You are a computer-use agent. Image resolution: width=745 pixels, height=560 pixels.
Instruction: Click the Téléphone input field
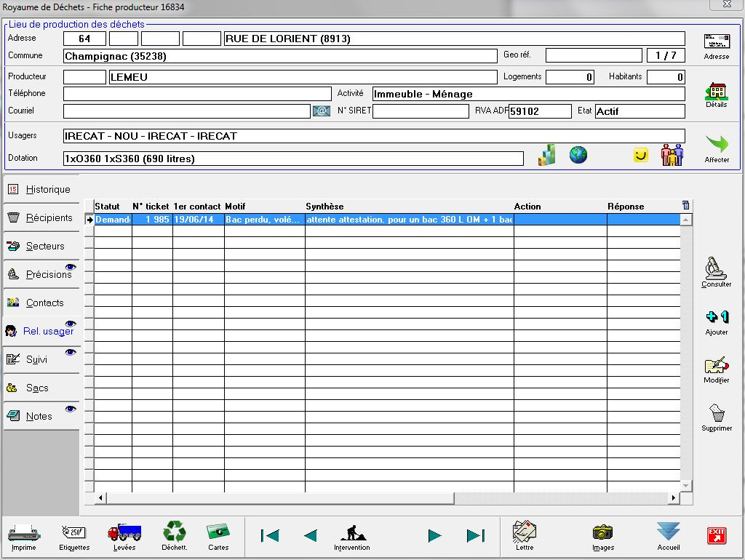click(197, 94)
